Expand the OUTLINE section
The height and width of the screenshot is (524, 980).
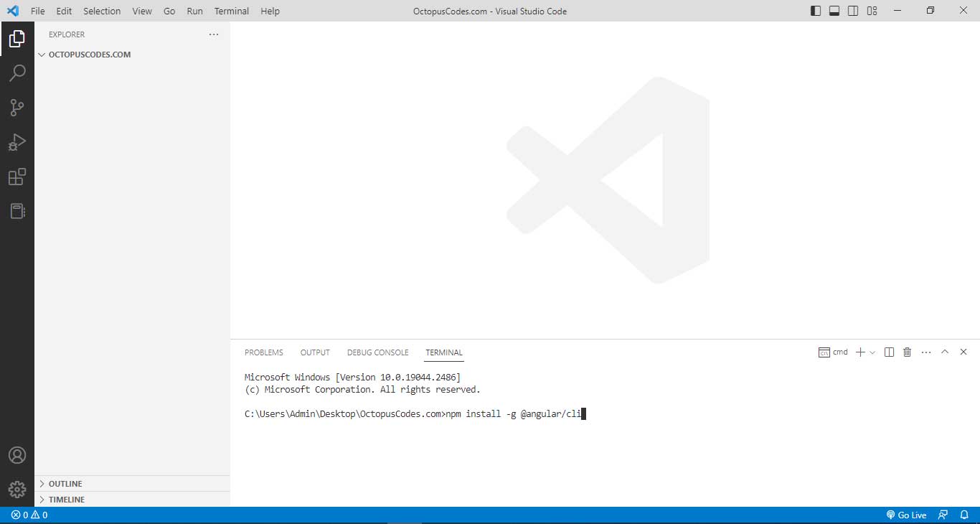tap(65, 484)
